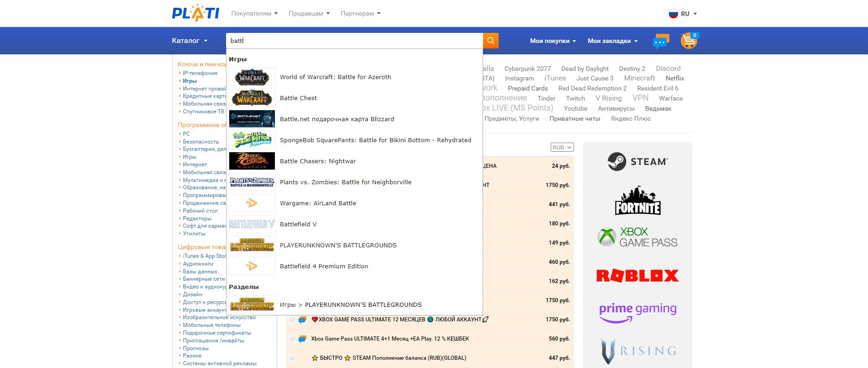Viewport: 868px width, 368px height.
Task: Open the Яндекс Плюс tag link
Action: click(631, 118)
